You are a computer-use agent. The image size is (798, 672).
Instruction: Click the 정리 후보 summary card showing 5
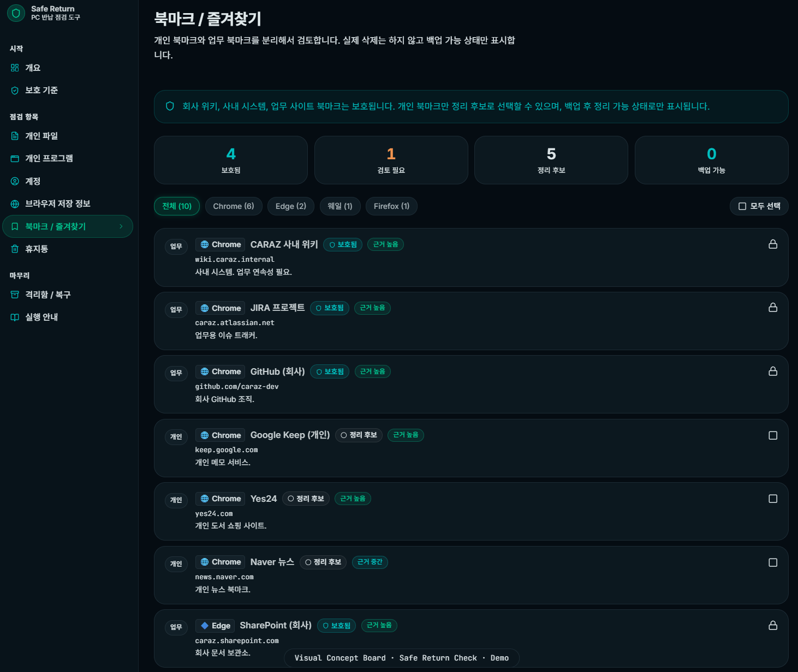pyautogui.click(x=551, y=160)
